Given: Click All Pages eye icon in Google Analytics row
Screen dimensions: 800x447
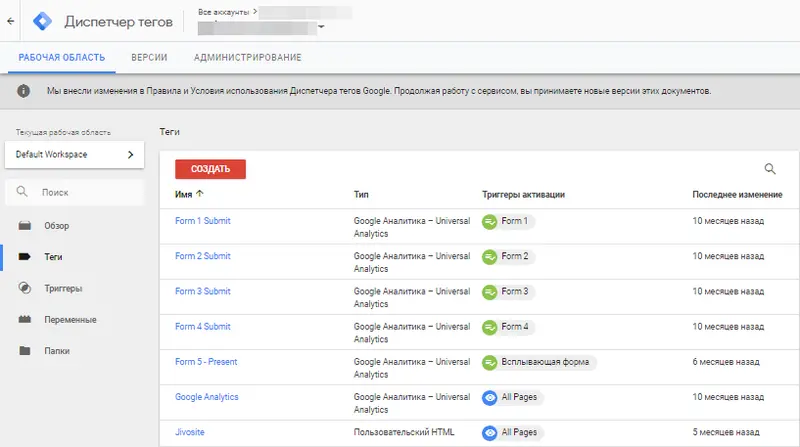Looking at the screenshot, I should point(490,398).
